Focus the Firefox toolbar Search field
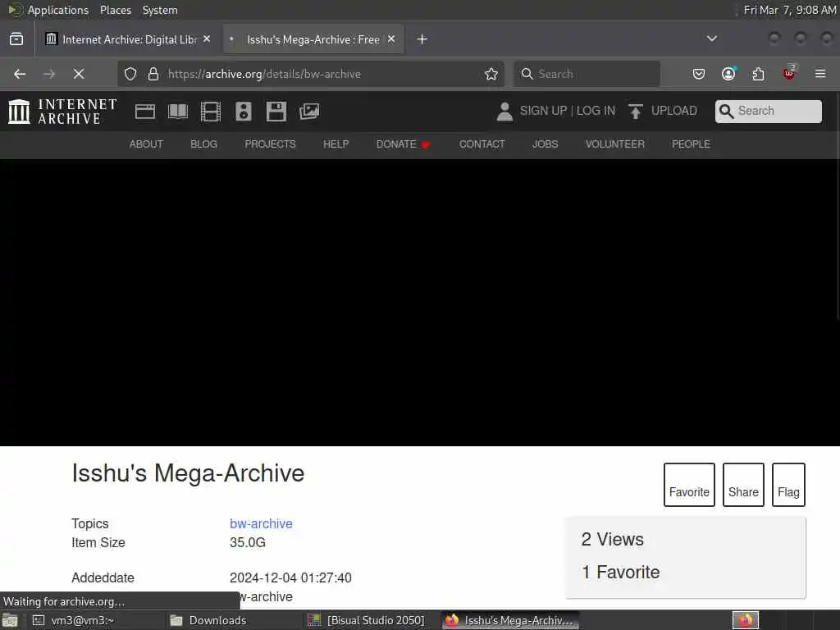Image resolution: width=840 pixels, height=630 pixels. pyautogui.click(x=587, y=74)
